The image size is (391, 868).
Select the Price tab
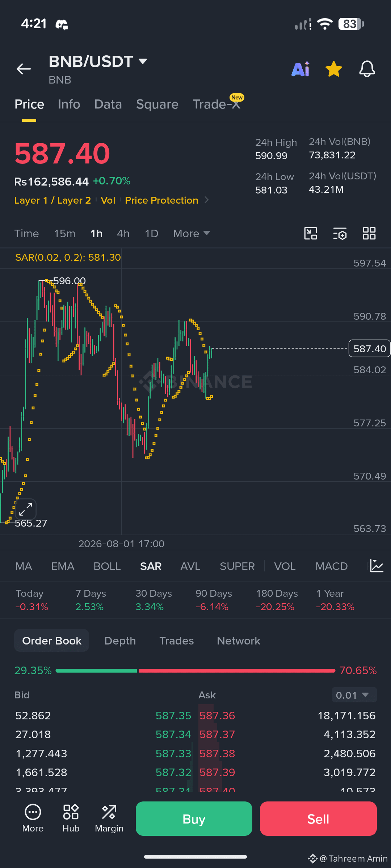[x=29, y=104]
